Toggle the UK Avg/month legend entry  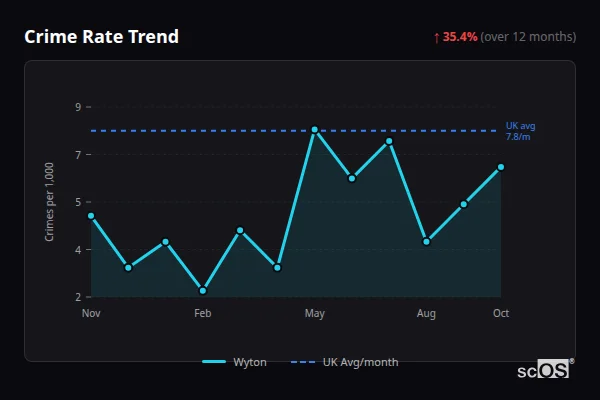344,362
